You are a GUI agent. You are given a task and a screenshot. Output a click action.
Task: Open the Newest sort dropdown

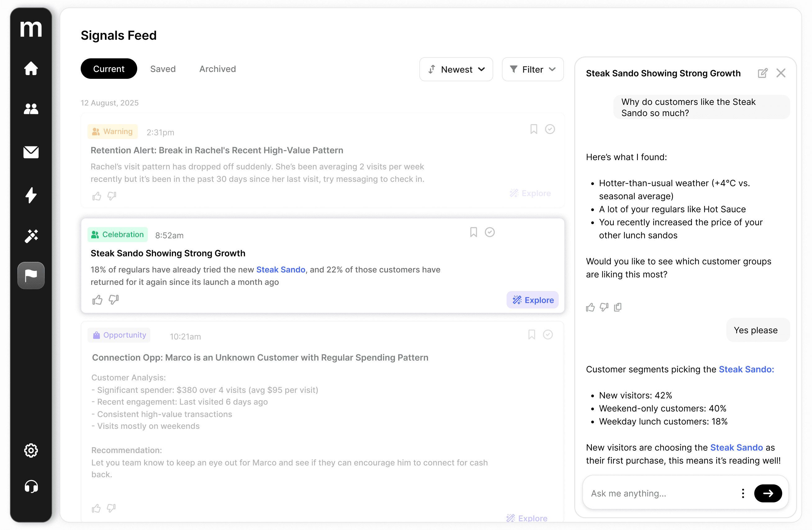pos(456,69)
